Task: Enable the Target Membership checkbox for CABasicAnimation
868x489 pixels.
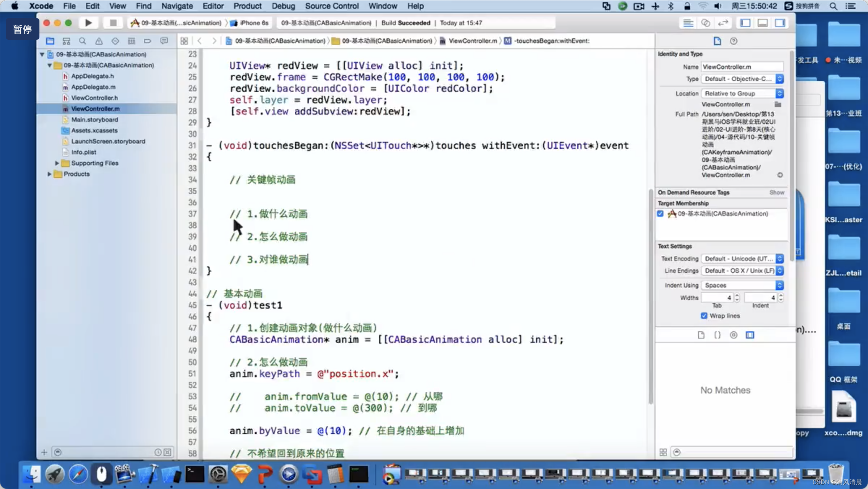Action: 660,213
